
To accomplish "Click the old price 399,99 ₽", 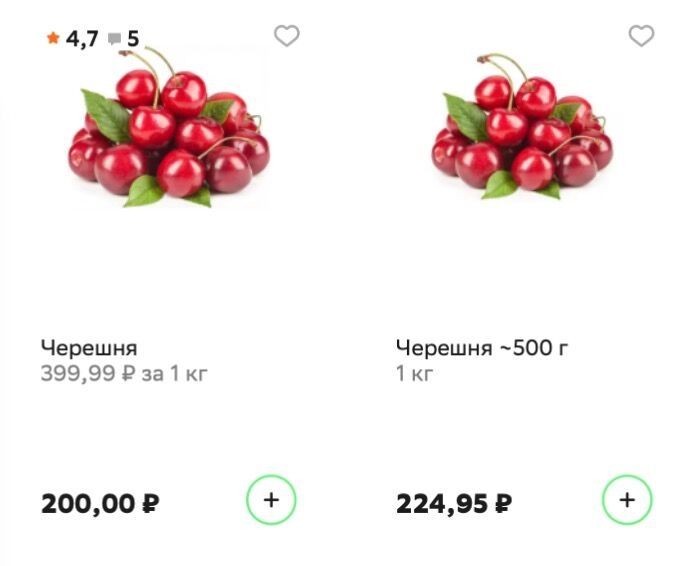I will point(88,374).
